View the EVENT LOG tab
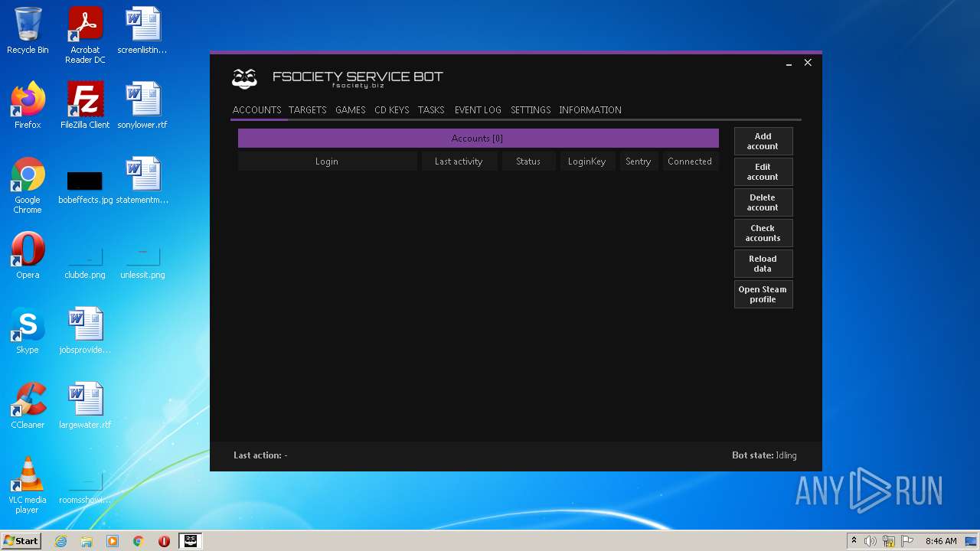Image resolution: width=980 pixels, height=551 pixels. [x=478, y=110]
